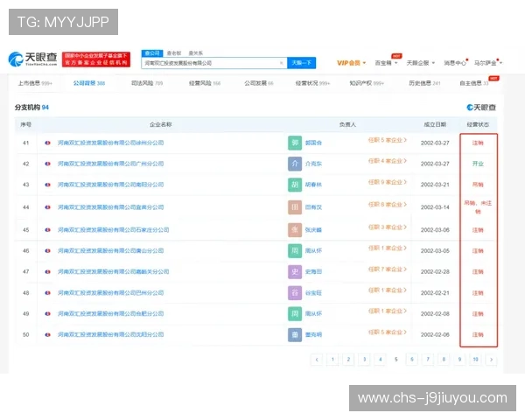525x420 pixels.
Task: Switch to the 司法风险 tab
Action: [147, 83]
